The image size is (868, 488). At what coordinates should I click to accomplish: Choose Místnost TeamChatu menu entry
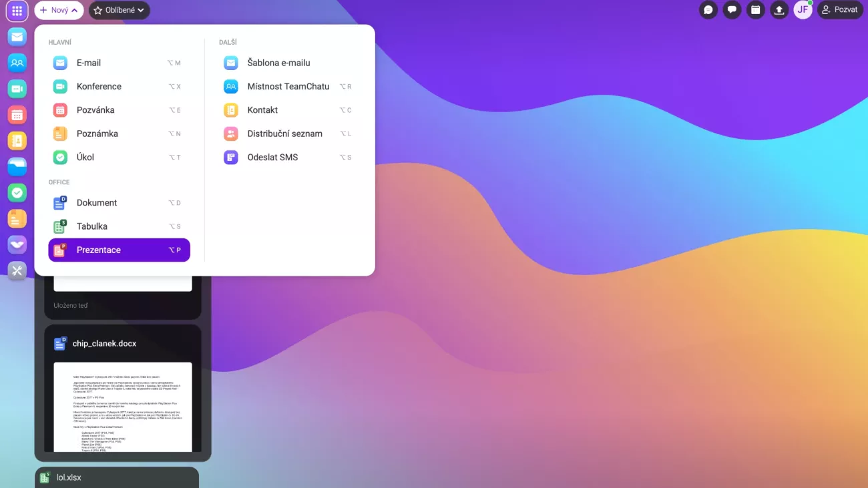pos(288,86)
